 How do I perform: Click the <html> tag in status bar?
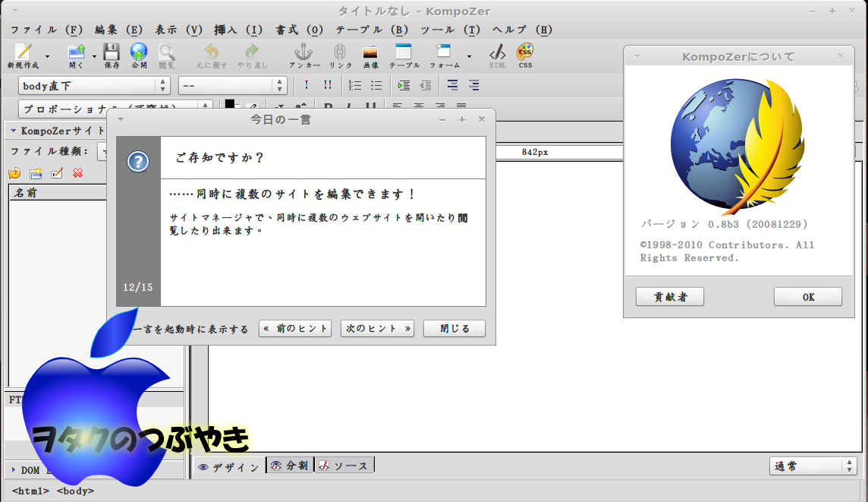pyautogui.click(x=30, y=491)
